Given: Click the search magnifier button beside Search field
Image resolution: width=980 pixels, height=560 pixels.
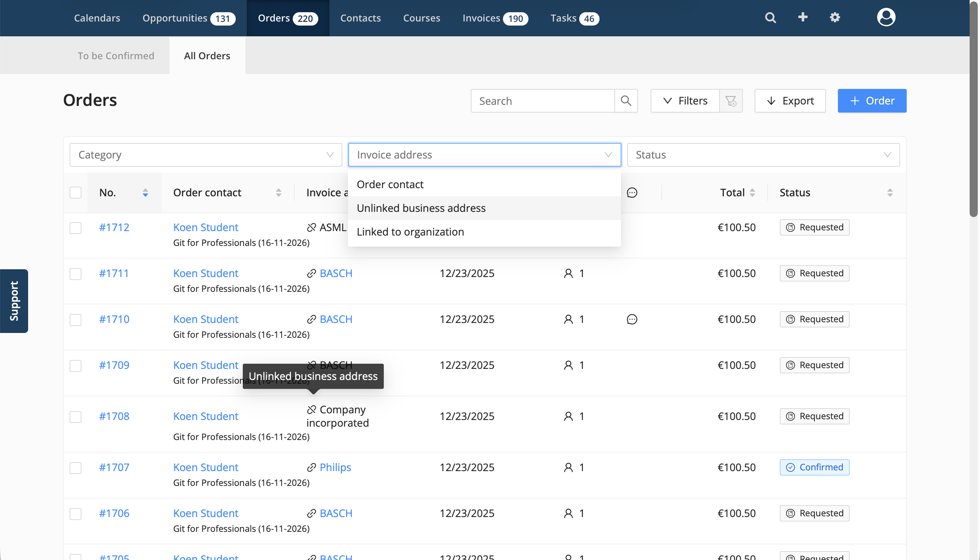Looking at the screenshot, I should 626,101.
